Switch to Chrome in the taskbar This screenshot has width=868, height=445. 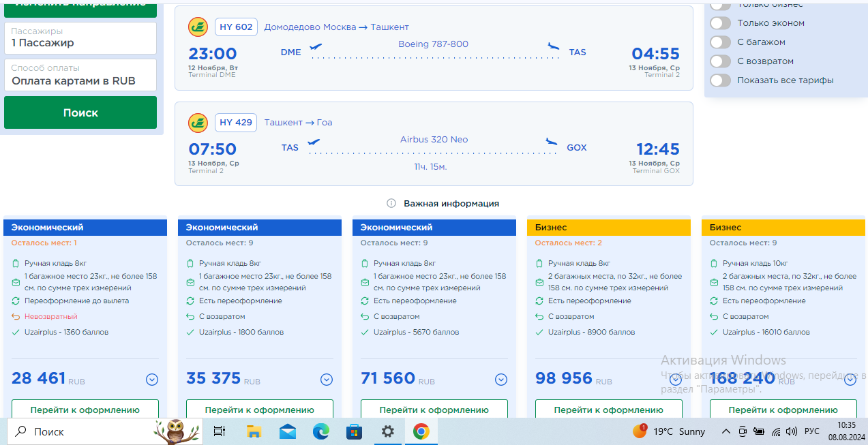click(x=421, y=431)
